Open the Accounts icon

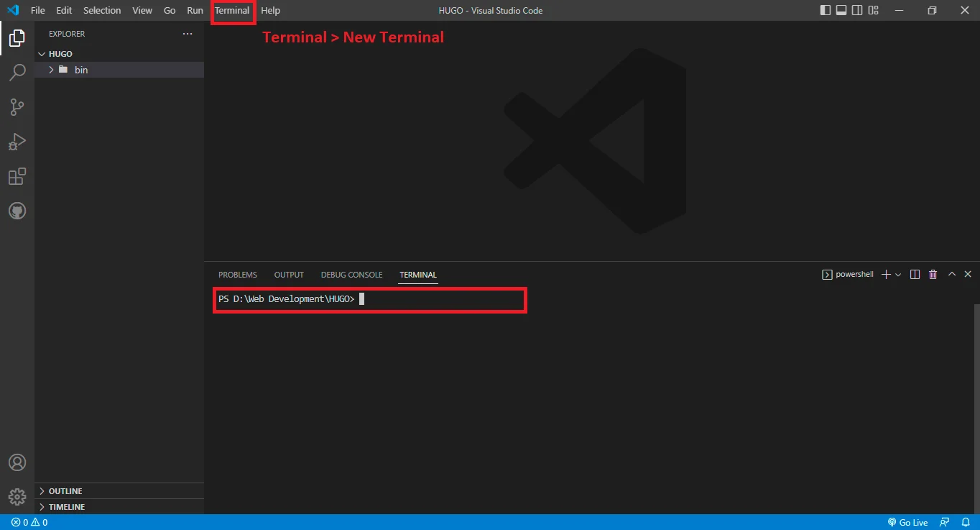pyautogui.click(x=17, y=462)
